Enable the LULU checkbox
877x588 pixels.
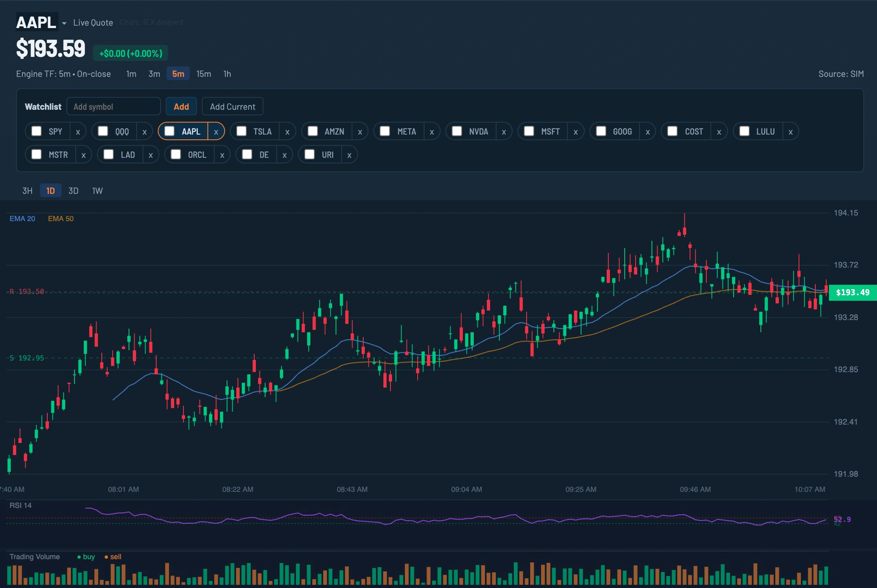(x=744, y=131)
